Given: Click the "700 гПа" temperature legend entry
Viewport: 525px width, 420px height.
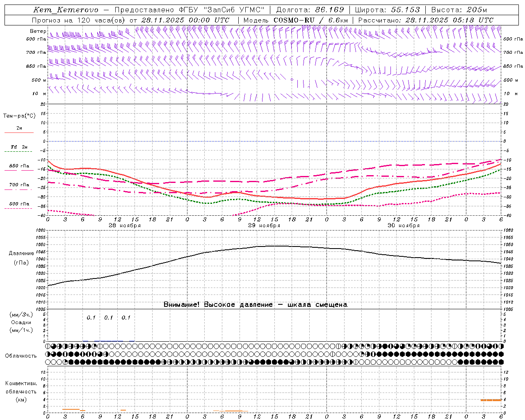Looking at the screenshot, I should click(19, 185).
